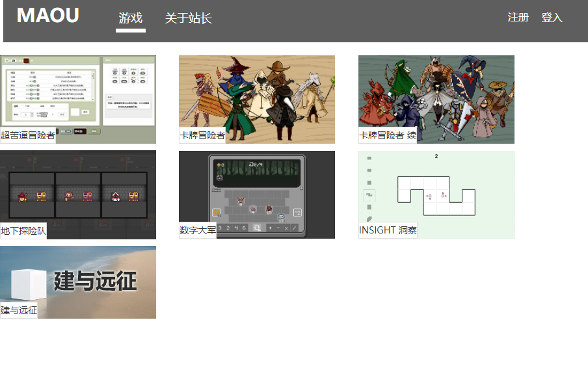Open the 卡牌冒险者 续 game thumbnail

pyautogui.click(x=436, y=100)
